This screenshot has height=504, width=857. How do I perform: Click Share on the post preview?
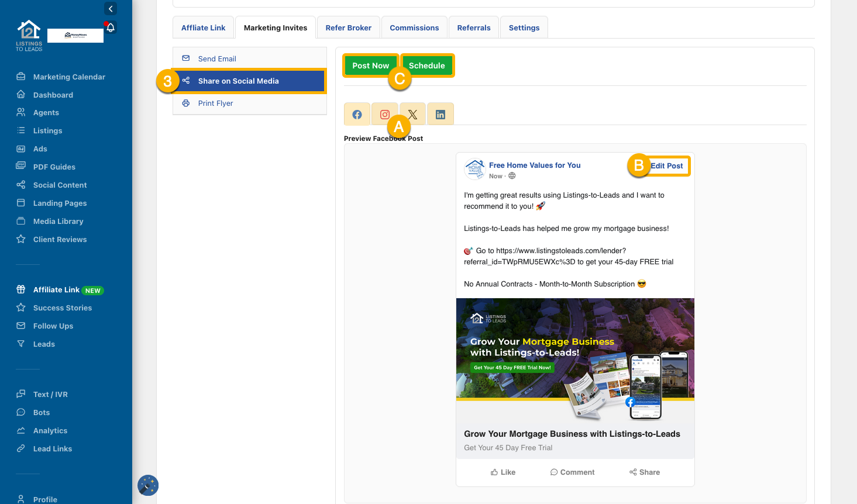coord(645,472)
